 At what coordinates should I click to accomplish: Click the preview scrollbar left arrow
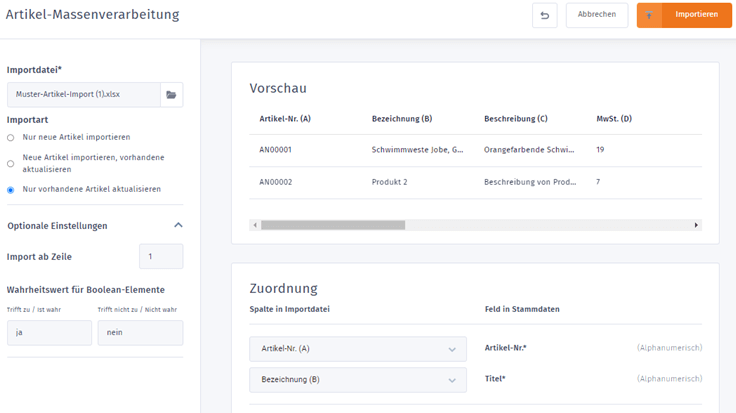[x=255, y=225]
